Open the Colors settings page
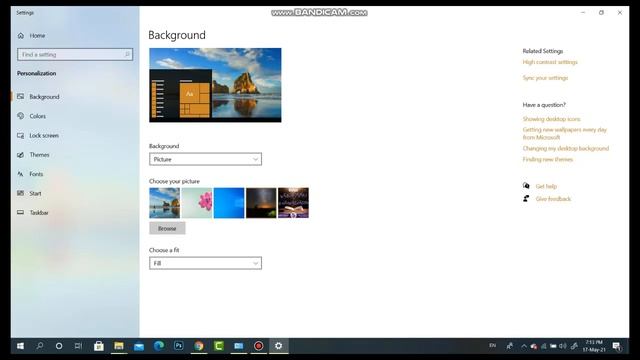This screenshot has height=360, width=640. [38, 116]
